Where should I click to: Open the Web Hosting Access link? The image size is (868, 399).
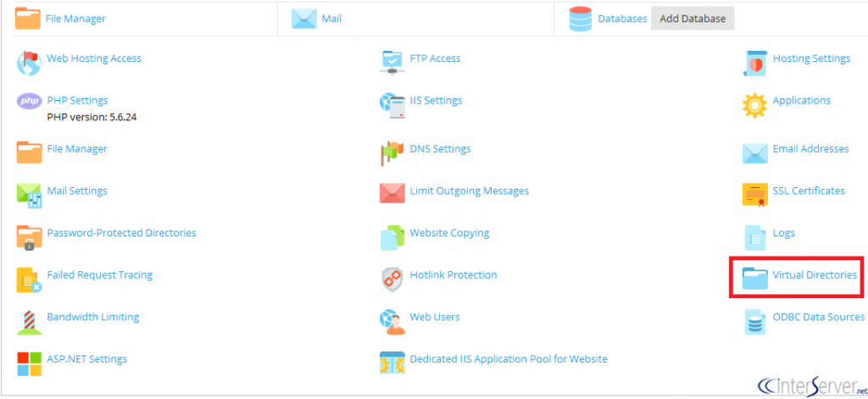(x=94, y=58)
